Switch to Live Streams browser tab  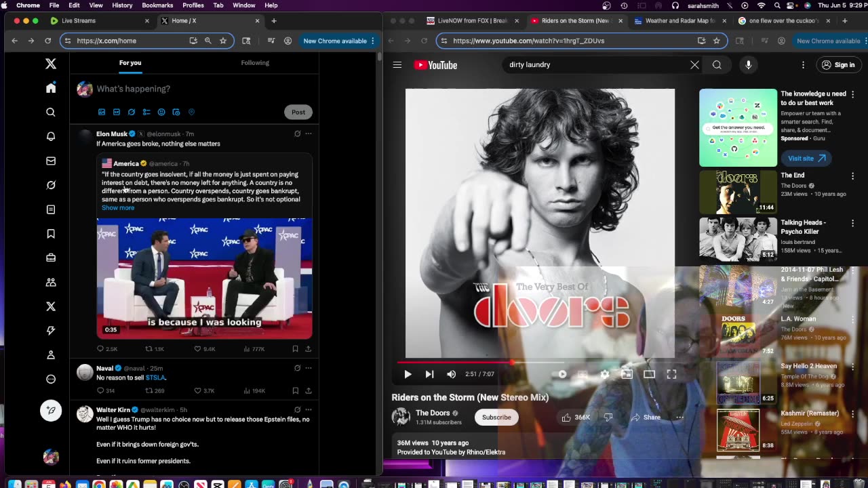pos(99,21)
